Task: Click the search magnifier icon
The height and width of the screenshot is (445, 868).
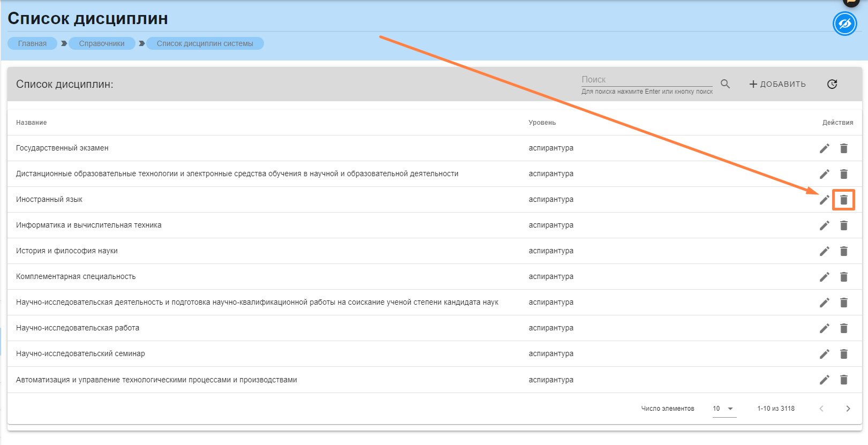Action: tap(725, 84)
